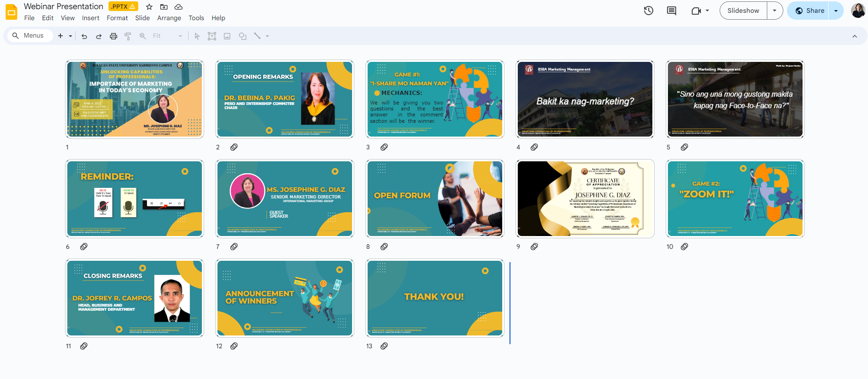Screen dimensions: 868x379
Task: Select the Thank You slide thumbnail
Action: (x=435, y=298)
